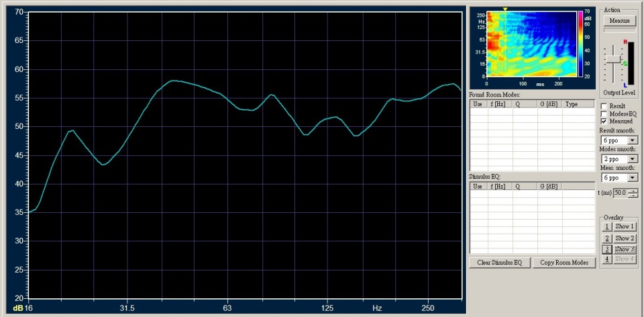Click Room Modes 'Type' column header

coord(578,104)
